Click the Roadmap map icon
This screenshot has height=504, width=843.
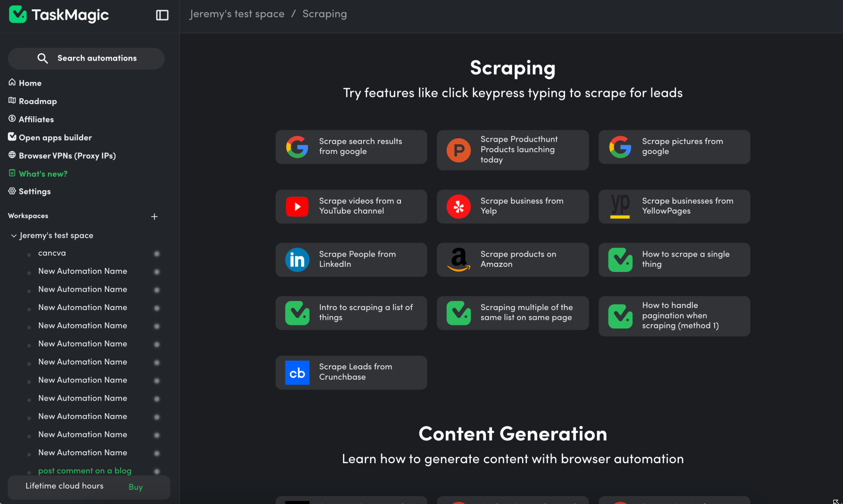(12, 100)
